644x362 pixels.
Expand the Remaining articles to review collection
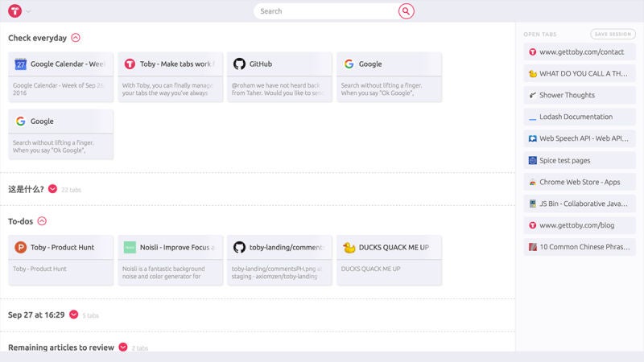pyautogui.click(x=123, y=348)
